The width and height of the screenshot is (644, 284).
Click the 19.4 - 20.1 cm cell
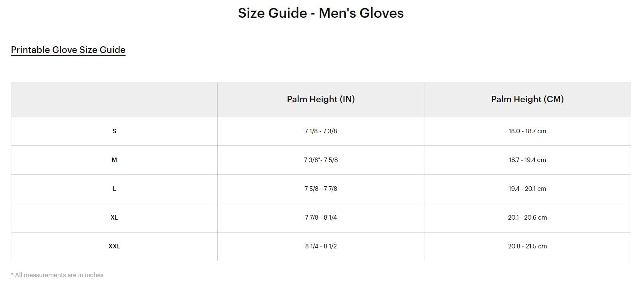527,189
